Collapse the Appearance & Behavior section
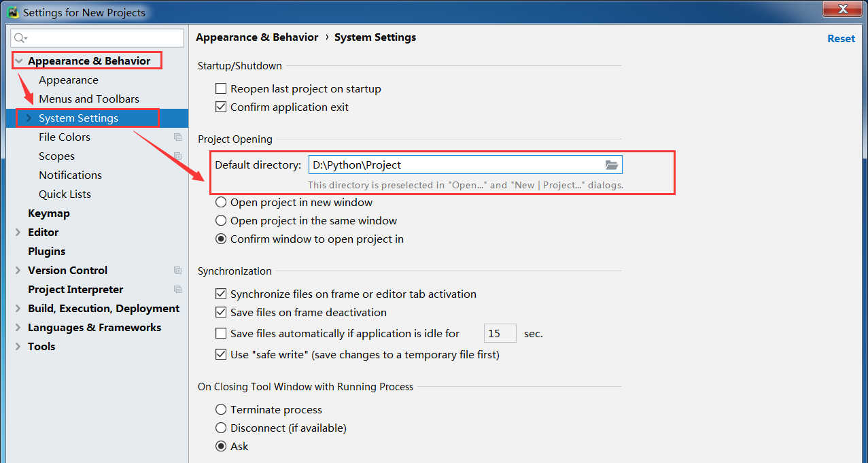This screenshot has height=463, width=868. (x=18, y=61)
